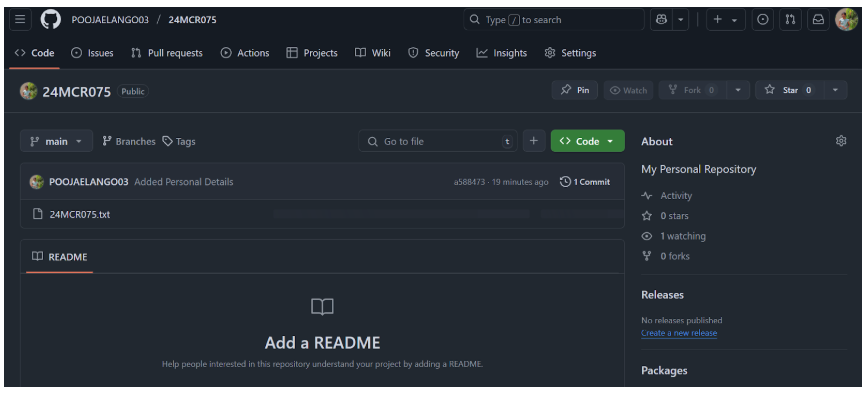Open the create new plus dropdown
This screenshot has height=394, width=868.
(x=726, y=19)
